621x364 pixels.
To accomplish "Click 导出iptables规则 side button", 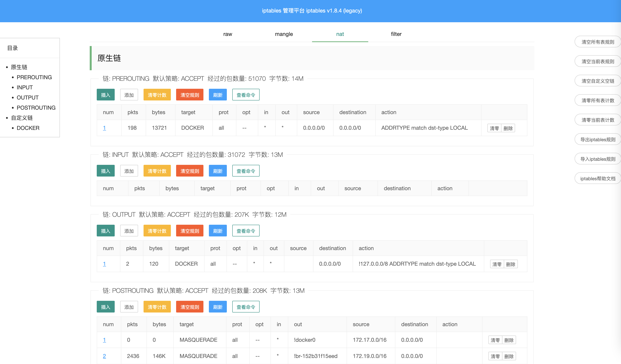I will click(598, 139).
